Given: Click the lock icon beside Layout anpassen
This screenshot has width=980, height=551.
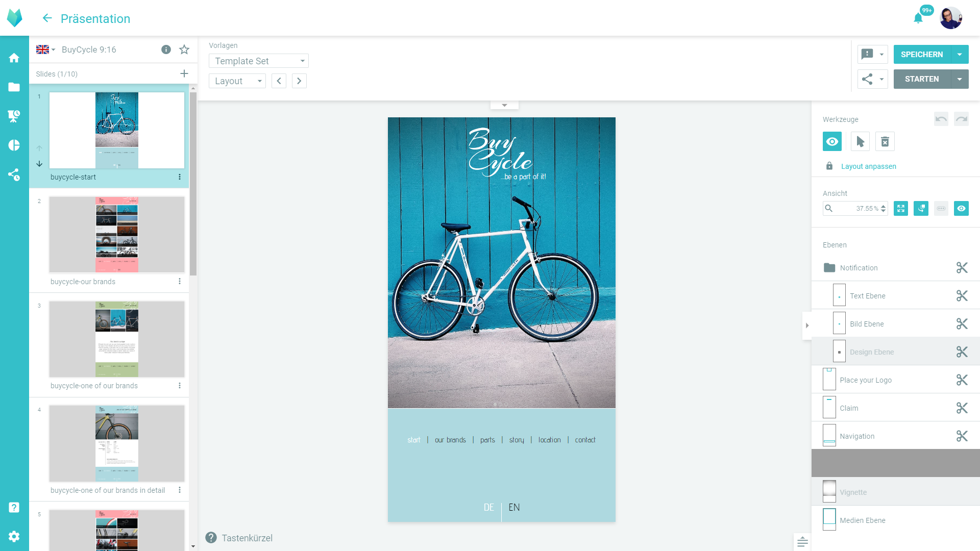Looking at the screenshot, I should (x=829, y=166).
